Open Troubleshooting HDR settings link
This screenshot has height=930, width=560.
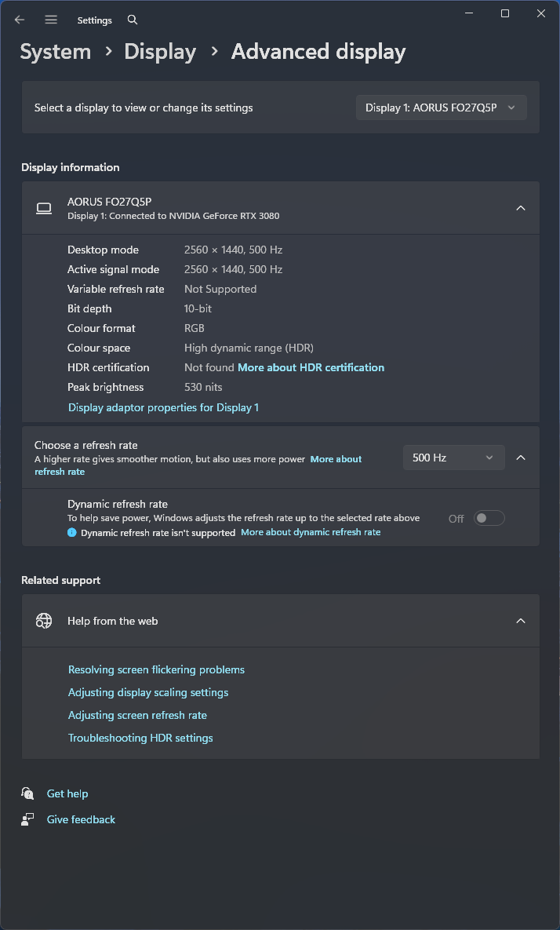tap(140, 738)
